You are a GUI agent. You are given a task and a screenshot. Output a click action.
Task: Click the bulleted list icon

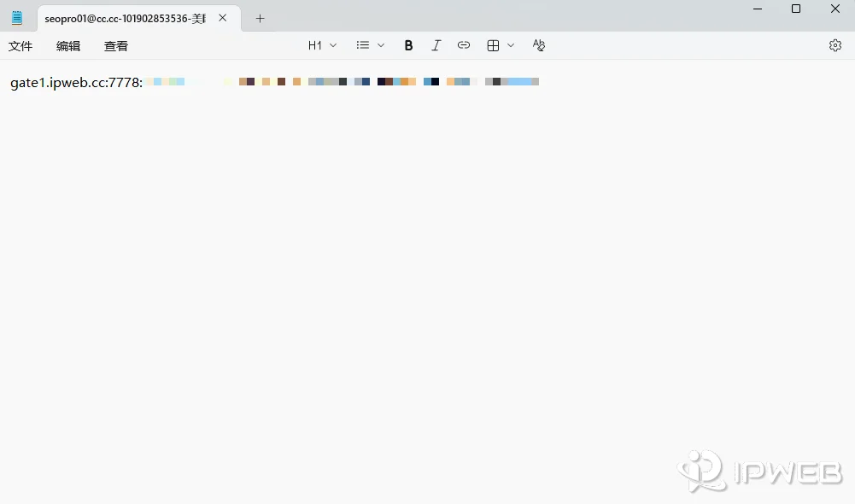point(363,45)
